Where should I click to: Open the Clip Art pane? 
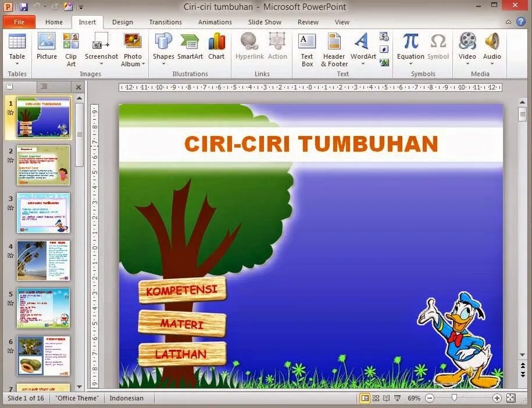[x=71, y=50]
